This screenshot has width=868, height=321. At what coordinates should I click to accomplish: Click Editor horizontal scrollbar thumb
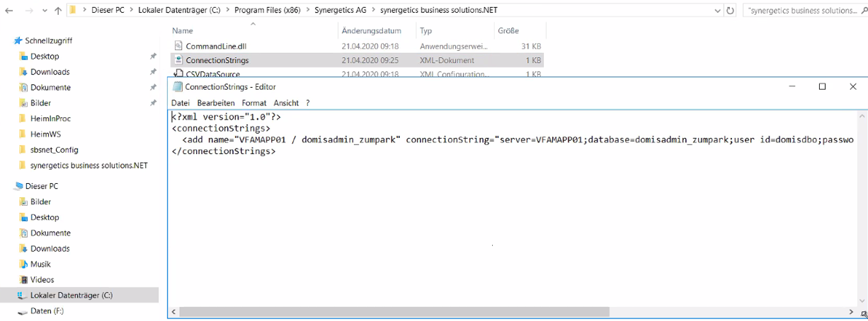pyautogui.click(x=394, y=312)
